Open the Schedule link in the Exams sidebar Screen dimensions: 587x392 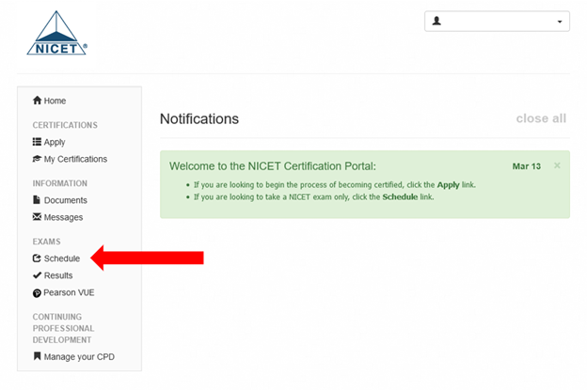click(61, 259)
